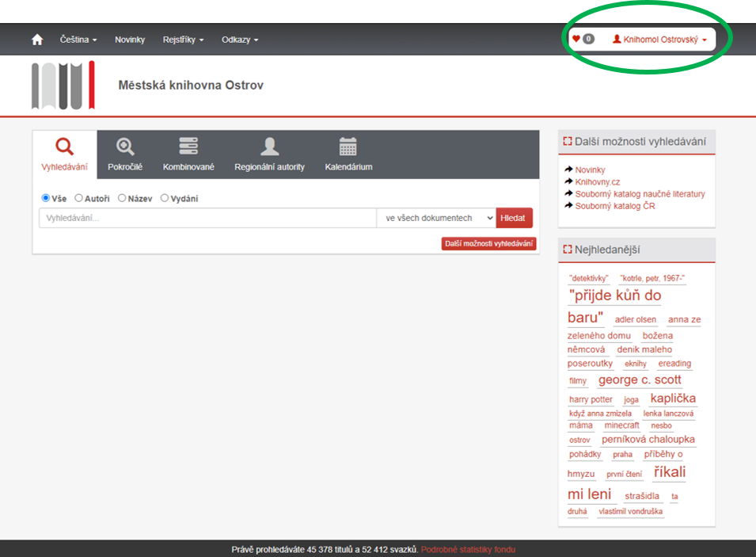This screenshot has height=557, width=756.
Task: Open Knihomol Ostrovský user account menu
Action: coord(659,39)
